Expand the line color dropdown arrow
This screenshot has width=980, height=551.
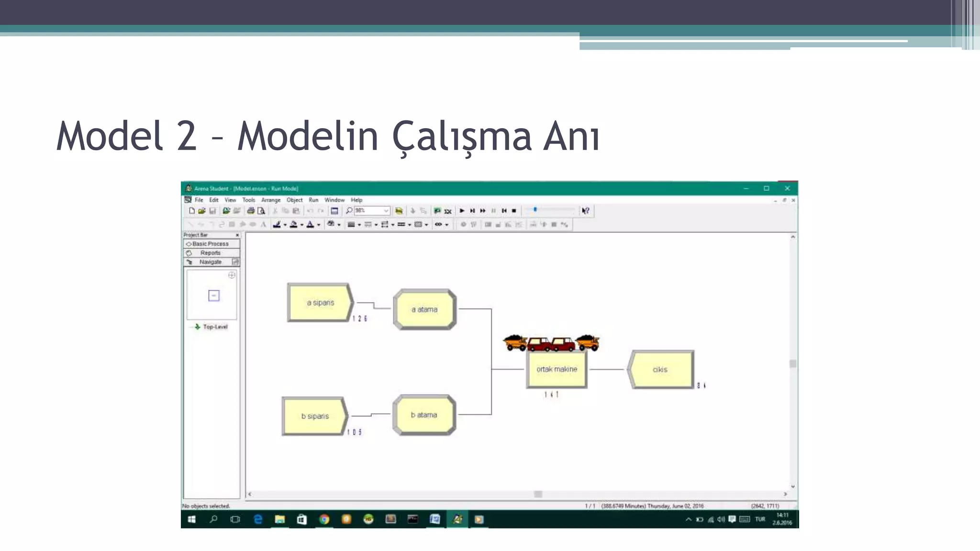click(285, 224)
